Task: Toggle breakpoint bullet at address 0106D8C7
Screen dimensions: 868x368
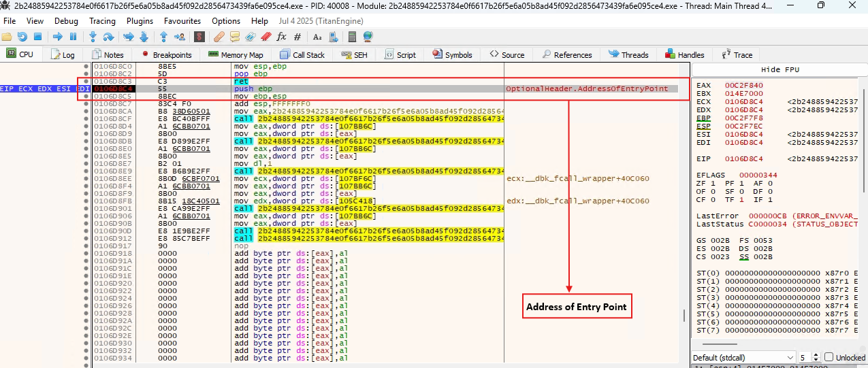Action: click(x=86, y=103)
